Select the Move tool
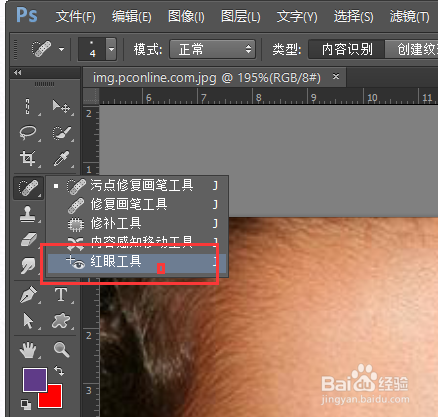The height and width of the screenshot is (417, 438). (61, 107)
